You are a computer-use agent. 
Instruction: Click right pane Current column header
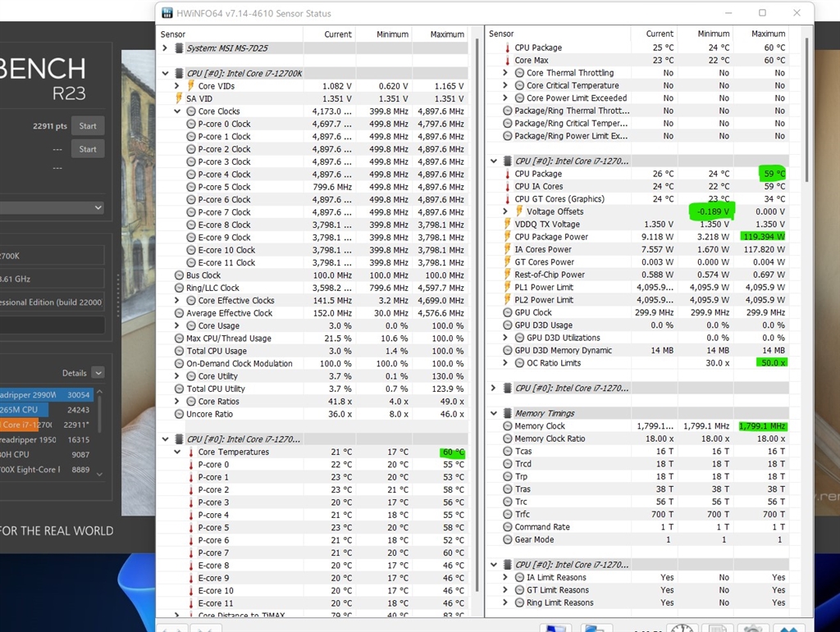654,34
